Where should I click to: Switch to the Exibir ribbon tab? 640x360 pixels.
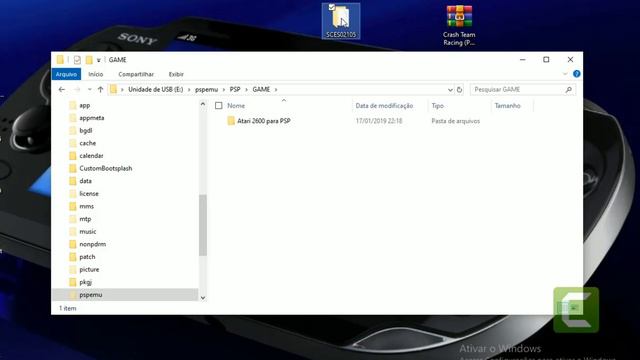(176, 74)
